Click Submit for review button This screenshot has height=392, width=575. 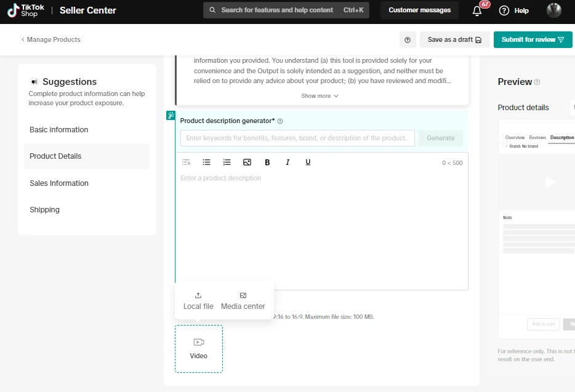533,40
